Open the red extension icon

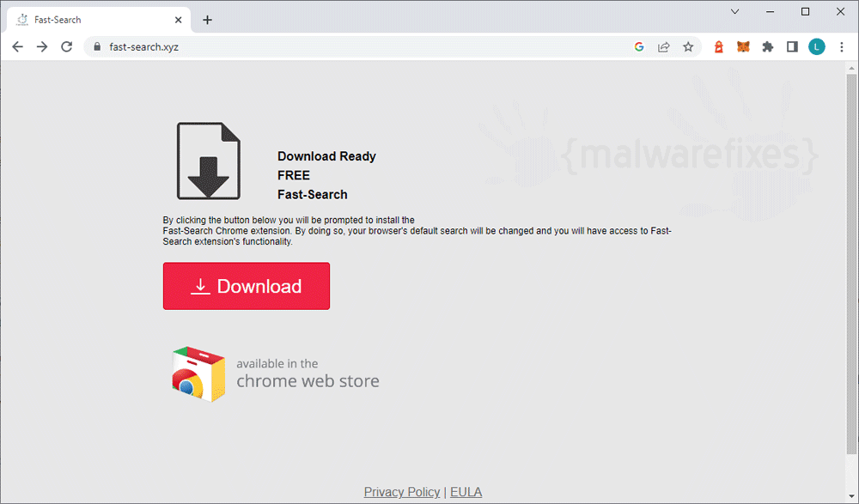719,47
